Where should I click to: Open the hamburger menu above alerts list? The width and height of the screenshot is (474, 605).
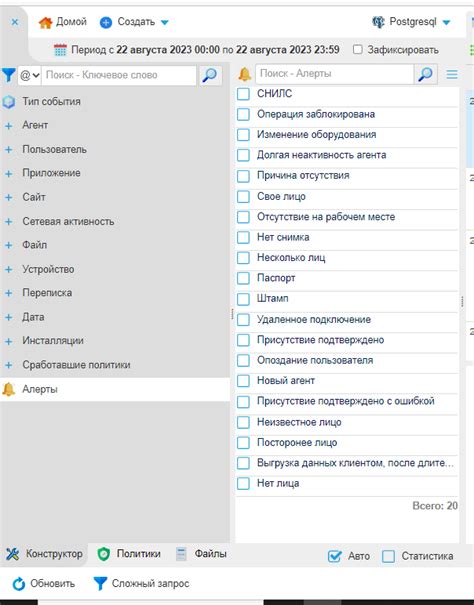tap(452, 74)
